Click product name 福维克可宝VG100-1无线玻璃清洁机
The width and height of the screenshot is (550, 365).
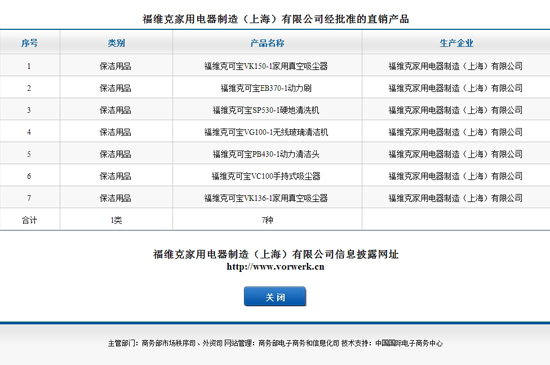266,132
